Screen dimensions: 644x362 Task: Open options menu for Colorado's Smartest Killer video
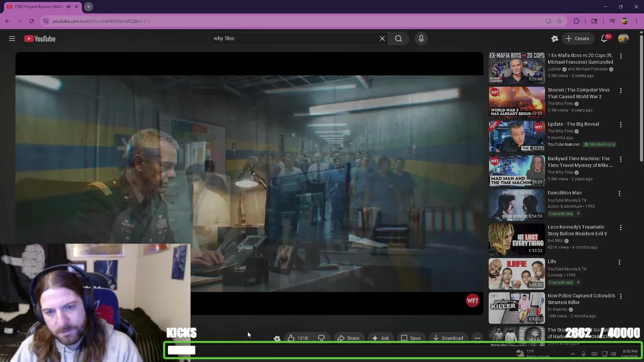point(621,297)
